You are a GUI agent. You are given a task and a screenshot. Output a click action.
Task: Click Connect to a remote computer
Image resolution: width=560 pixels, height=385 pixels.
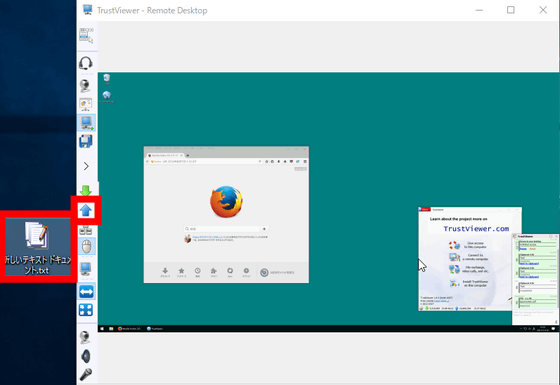(468, 257)
